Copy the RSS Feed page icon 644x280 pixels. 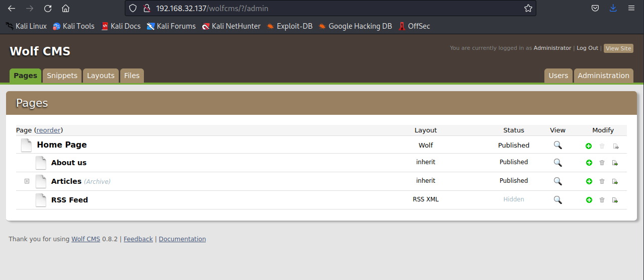pos(615,200)
